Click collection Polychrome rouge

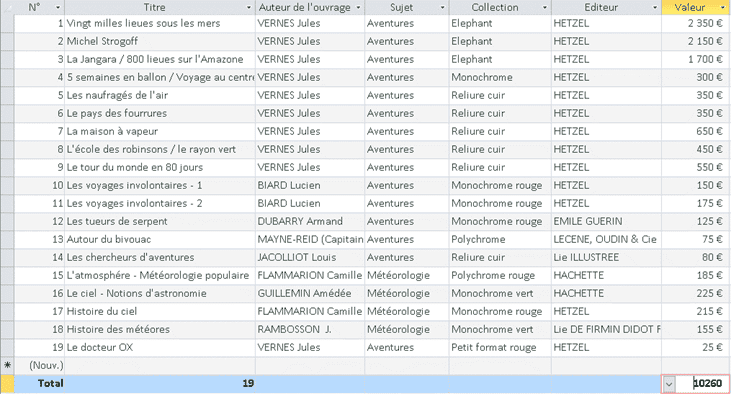click(x=493, y=275)
